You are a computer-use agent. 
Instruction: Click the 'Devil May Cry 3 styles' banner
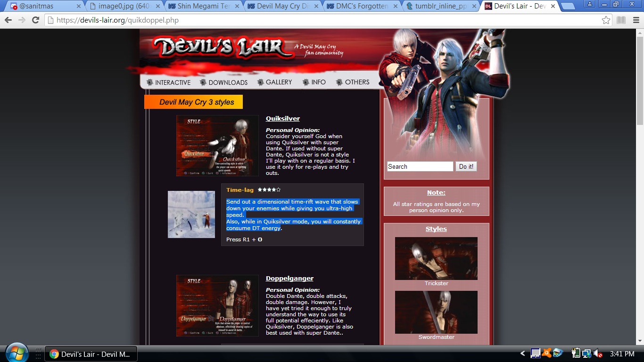(x=193, y=102)
